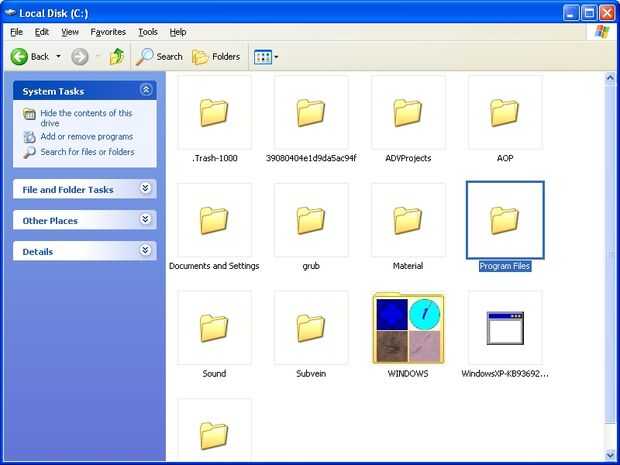Click the Subvein name label

point(311,373)
